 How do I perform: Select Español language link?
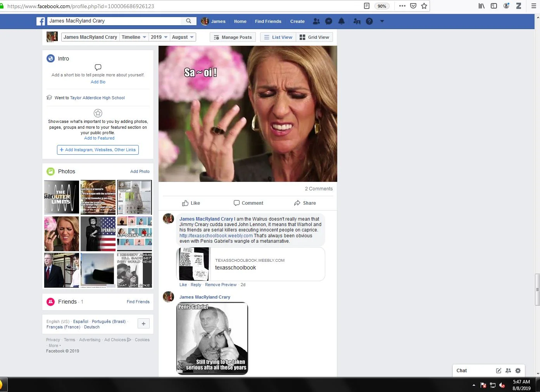(x=81, y=321)
